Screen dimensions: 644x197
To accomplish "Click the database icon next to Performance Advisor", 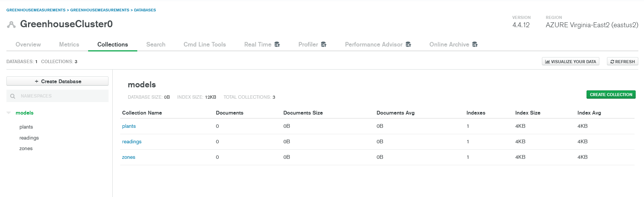I will click(x=408, y=45).
